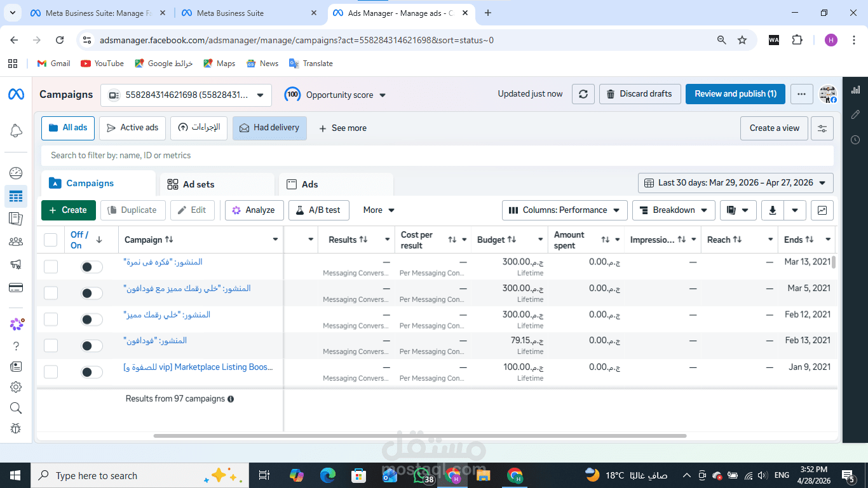Viewport: 868px width, 488px height.
Task: Open the More actions dropdown
Action: tap(379, 210)
